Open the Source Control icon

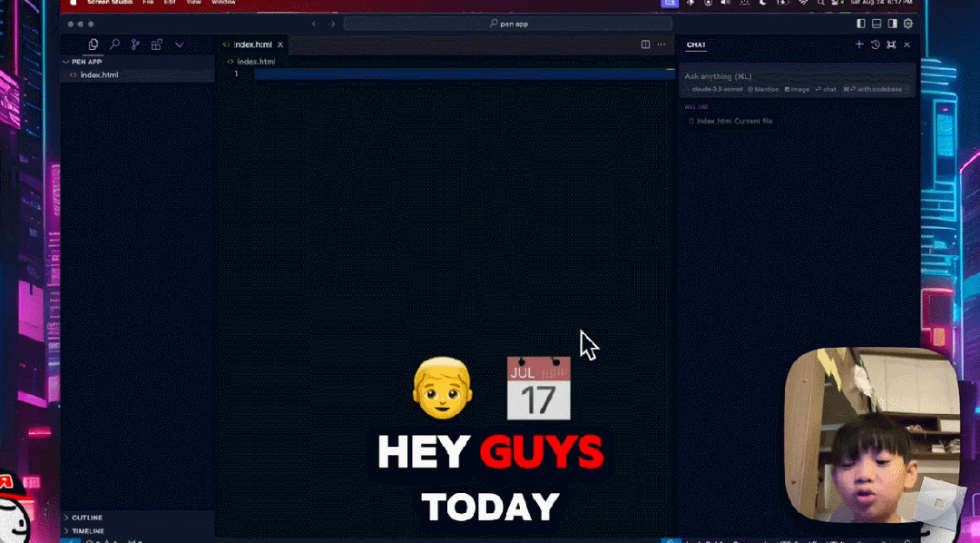pos(135,44)
